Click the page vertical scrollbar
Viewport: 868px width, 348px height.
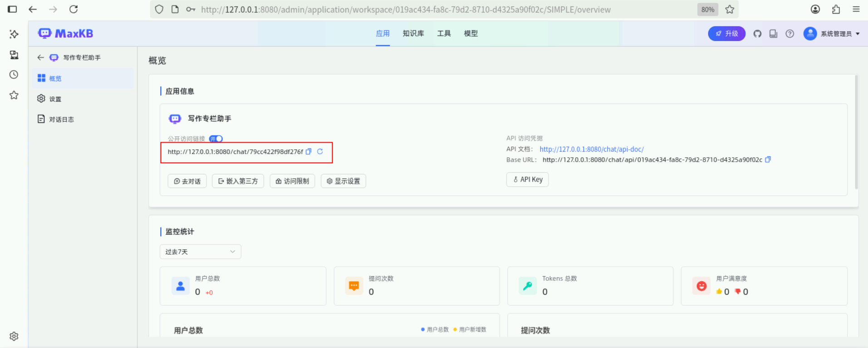point(856,132)
